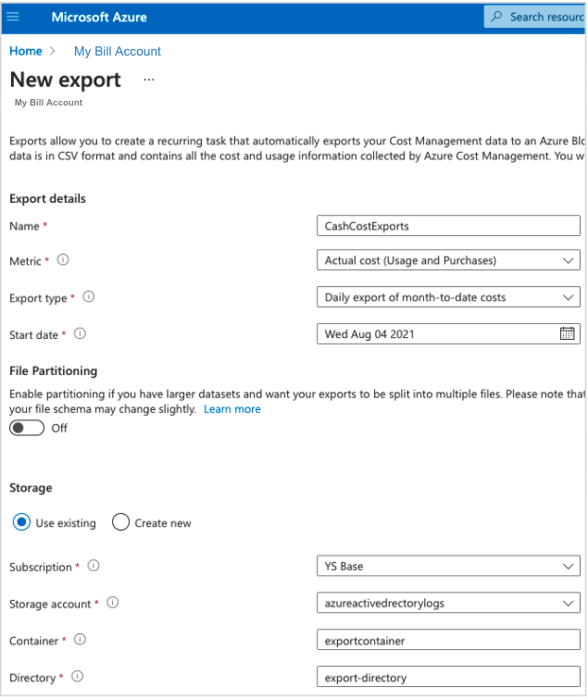Click the info icon beside Storage account
Screen dimensions: 588x700
pos(113,603)
